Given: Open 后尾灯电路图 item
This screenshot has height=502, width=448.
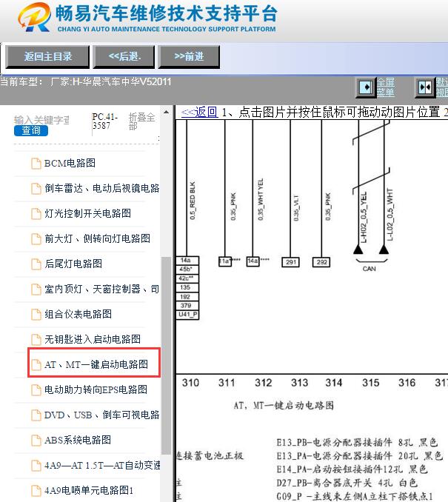Looking at the screenshot, I should [73, 264].
